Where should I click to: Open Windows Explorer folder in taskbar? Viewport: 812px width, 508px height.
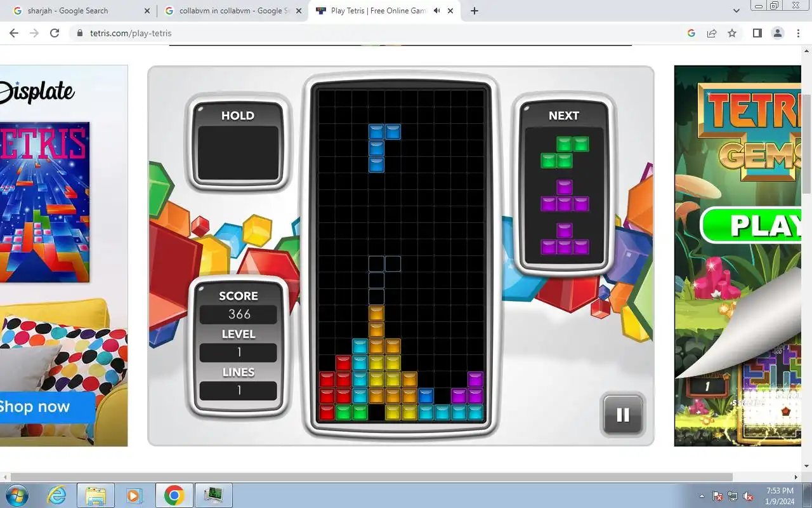click(96, 495)
